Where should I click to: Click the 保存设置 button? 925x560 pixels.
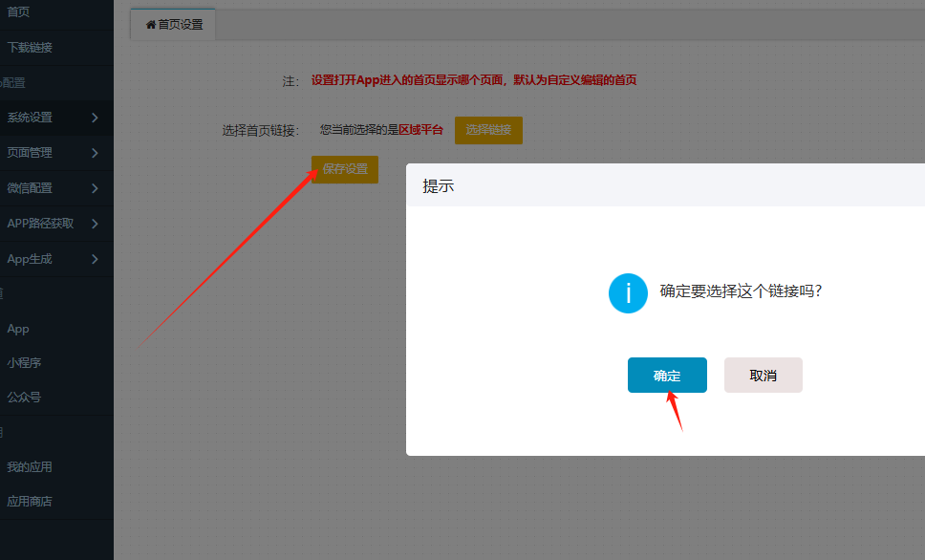(x=345, y=169)
